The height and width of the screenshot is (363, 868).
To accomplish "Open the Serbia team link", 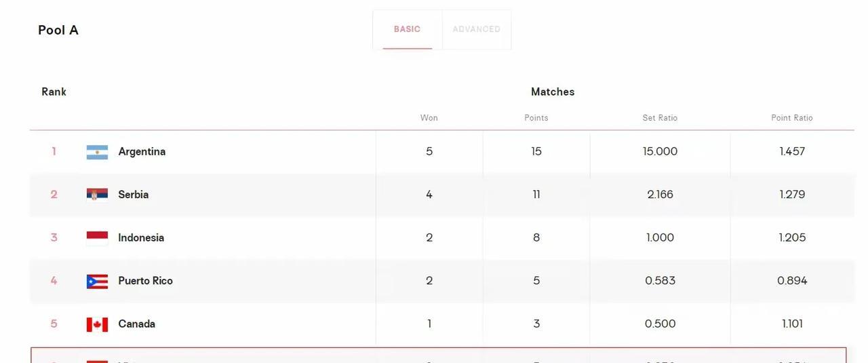I will click(x=133, y=195).
